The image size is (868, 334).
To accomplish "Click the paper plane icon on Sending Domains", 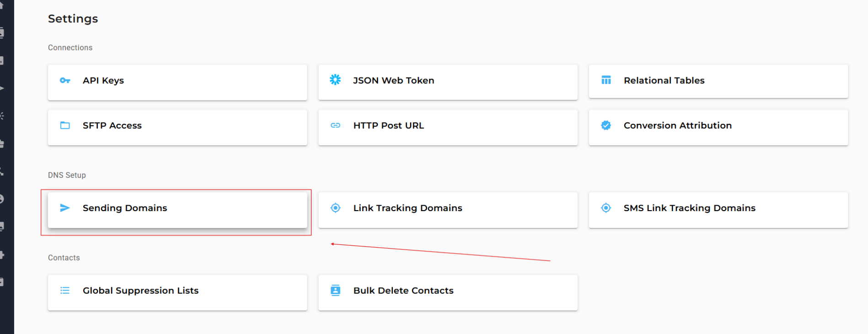I will 65,208.
